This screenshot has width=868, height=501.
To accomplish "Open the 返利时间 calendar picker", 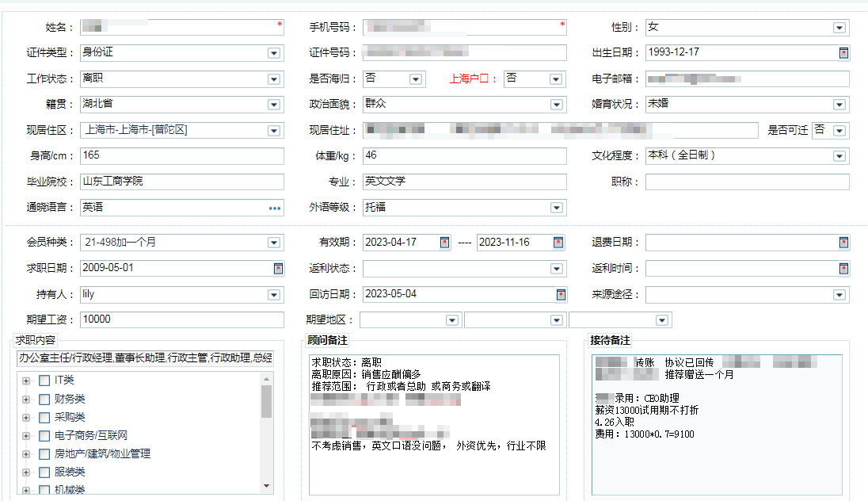I will [843, 268].
